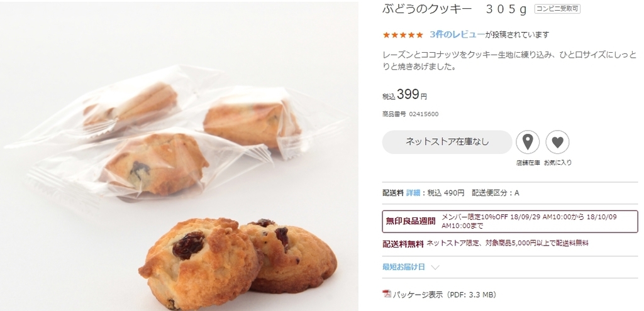Open the 3件のレビュー reviews link
Screen dimensions: 644x311
click(x=457, y=35)
